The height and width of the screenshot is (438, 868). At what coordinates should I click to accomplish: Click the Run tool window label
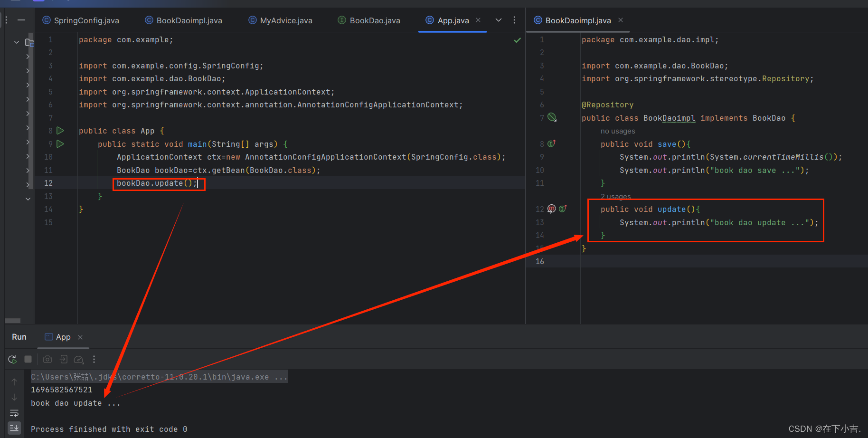coord(19,337)
